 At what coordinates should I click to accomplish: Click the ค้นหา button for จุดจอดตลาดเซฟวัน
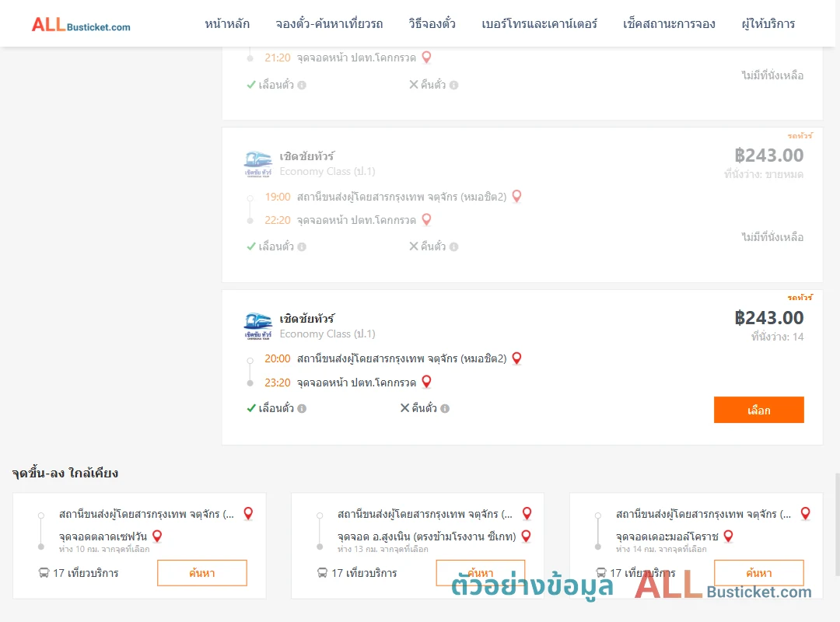[202, 573]
